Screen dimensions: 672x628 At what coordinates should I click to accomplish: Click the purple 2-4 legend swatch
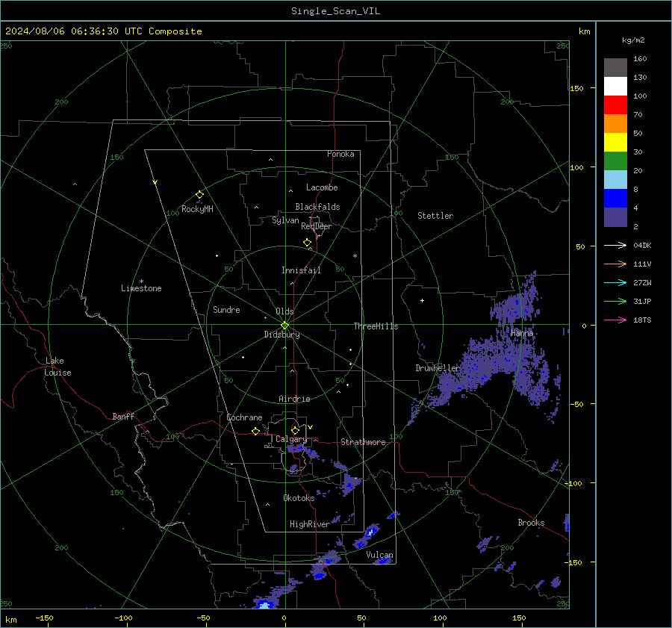pos(615,217)
